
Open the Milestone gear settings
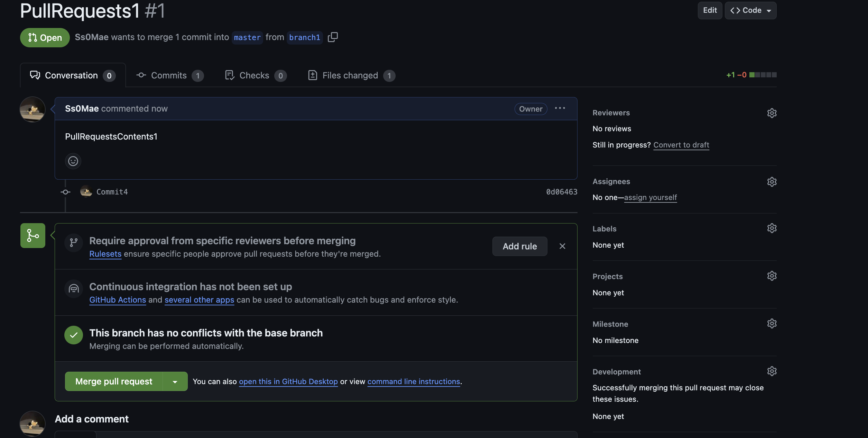[x=772, y=323]
